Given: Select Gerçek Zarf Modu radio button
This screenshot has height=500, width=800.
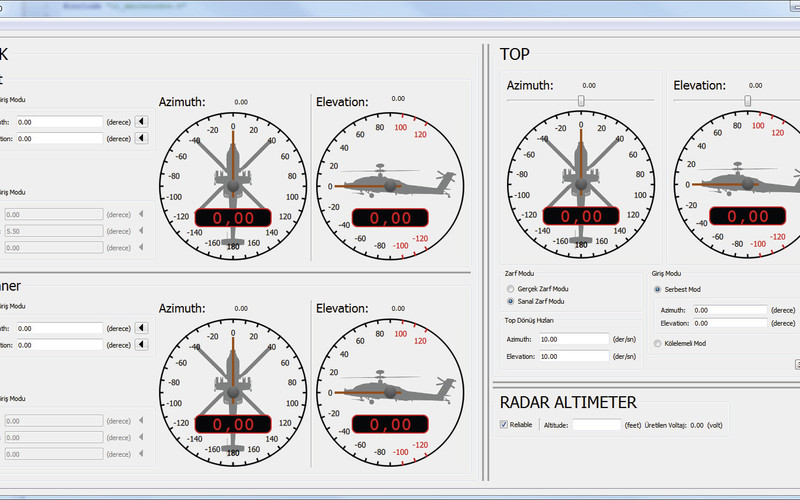Looking at the screenshot, I should point(510,289).
